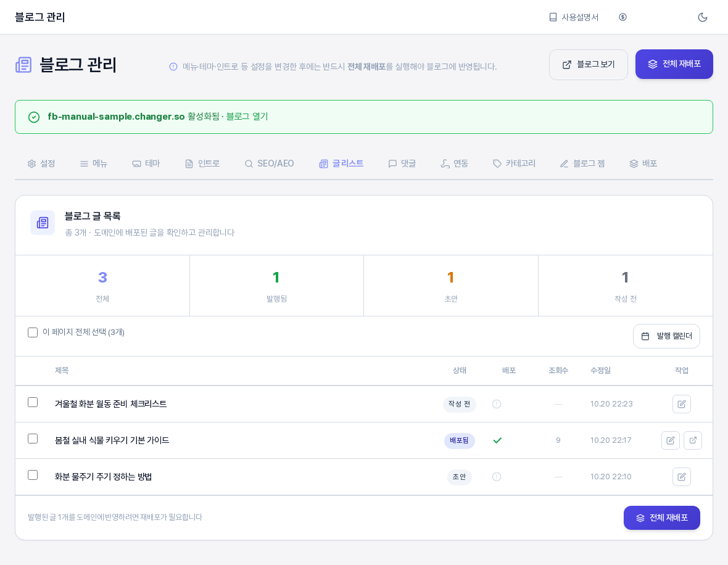Click the 작성 전 count stat card

[626, 286]
